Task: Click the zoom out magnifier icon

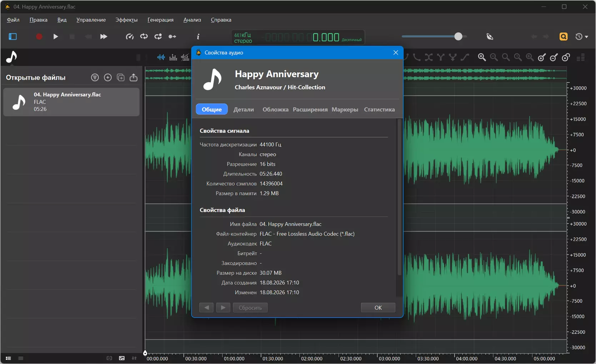Action: pyautogui.click(x=494, y=57)
